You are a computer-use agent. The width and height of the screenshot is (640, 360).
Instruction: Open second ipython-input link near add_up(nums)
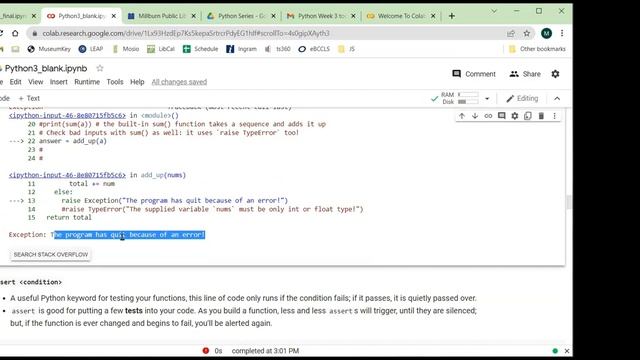pos(67,175)
